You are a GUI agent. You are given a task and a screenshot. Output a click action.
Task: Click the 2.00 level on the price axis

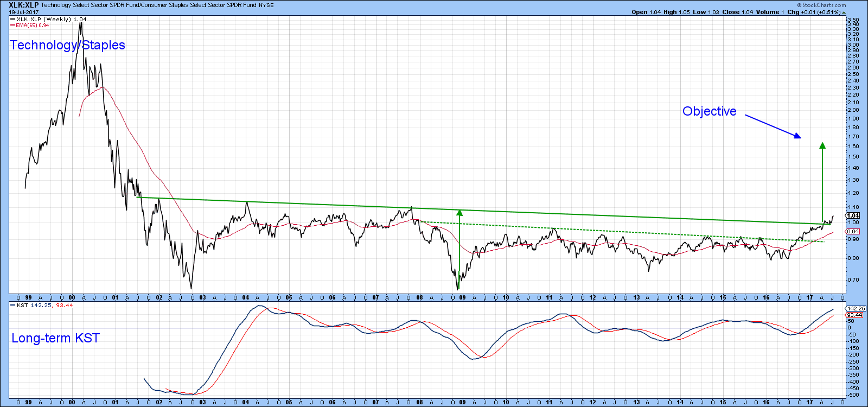pos(853,110)
